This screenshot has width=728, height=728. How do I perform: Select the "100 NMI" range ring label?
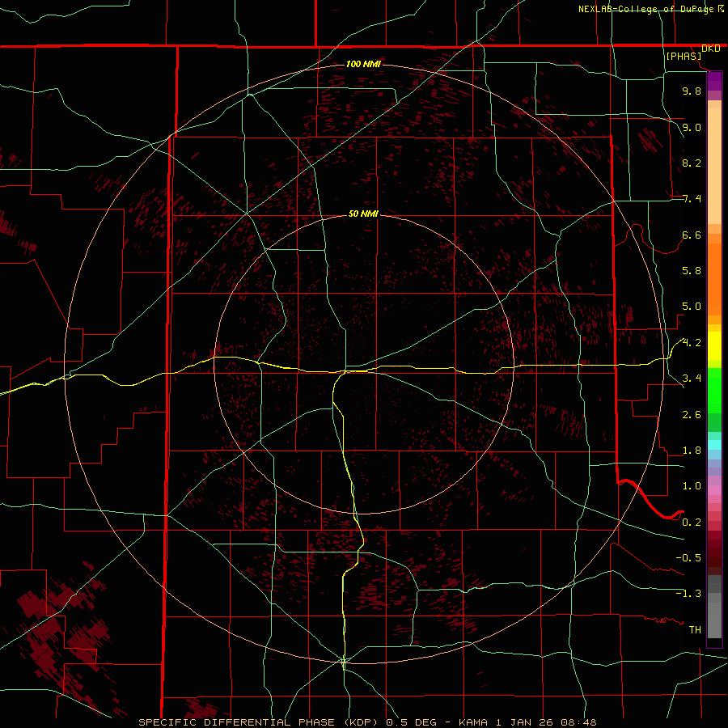pos(363,64)
